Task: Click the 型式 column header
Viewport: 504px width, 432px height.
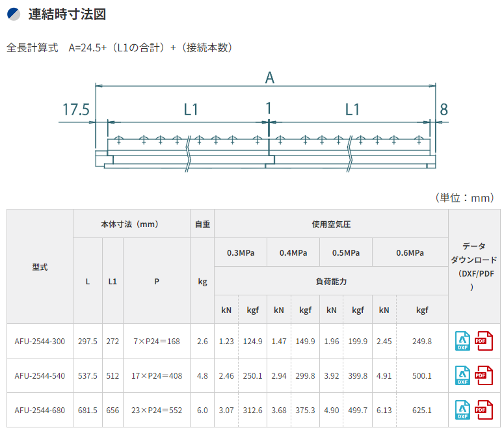Action: [x=40, y=267]
